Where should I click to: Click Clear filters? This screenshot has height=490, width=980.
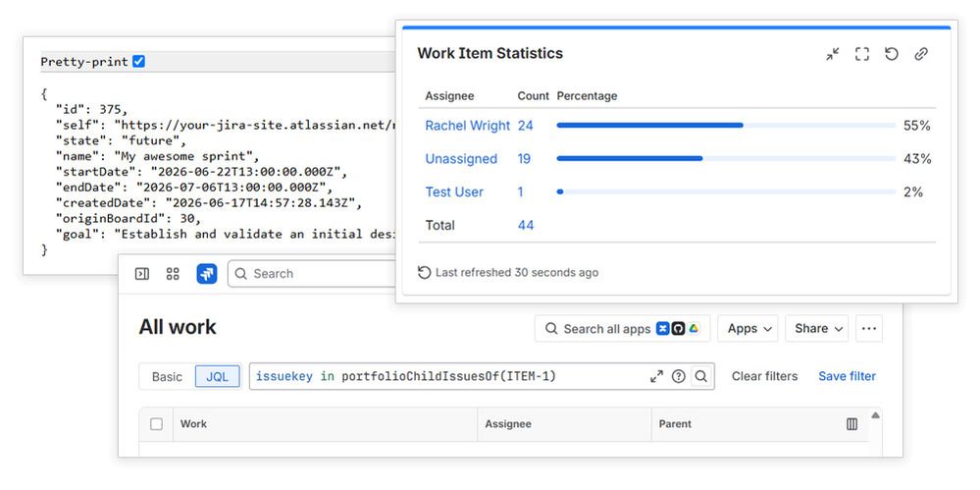click(764, 376)
